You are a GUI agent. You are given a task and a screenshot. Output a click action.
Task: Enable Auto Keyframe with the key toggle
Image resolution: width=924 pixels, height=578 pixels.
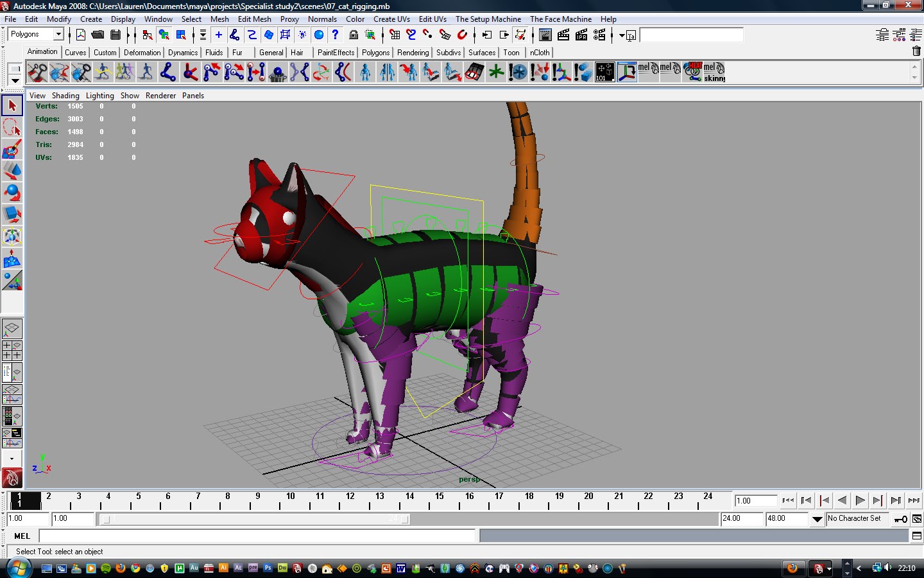coord(901,520)
